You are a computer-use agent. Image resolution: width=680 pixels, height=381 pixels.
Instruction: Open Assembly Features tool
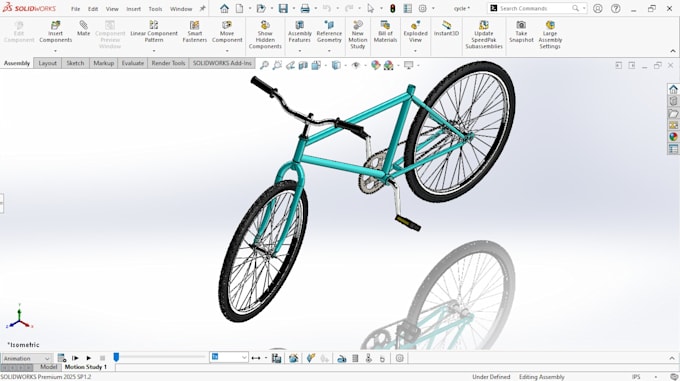[x=299, y=32]
